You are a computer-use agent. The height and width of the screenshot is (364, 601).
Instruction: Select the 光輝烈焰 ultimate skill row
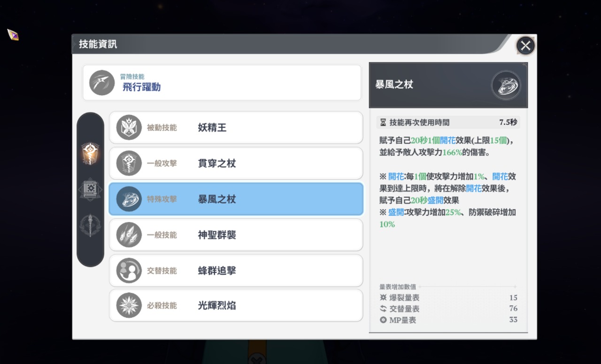click(x=236, y=305)
